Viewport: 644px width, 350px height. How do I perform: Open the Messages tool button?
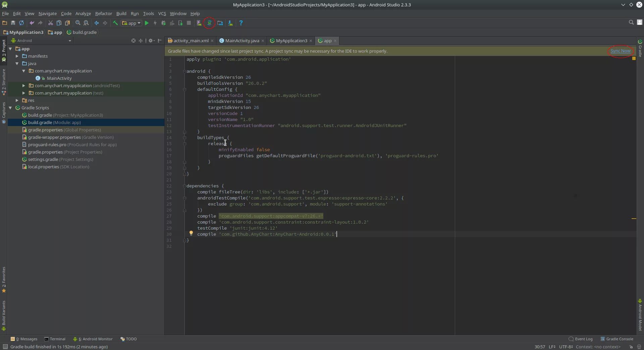click(x=24, y=339)
